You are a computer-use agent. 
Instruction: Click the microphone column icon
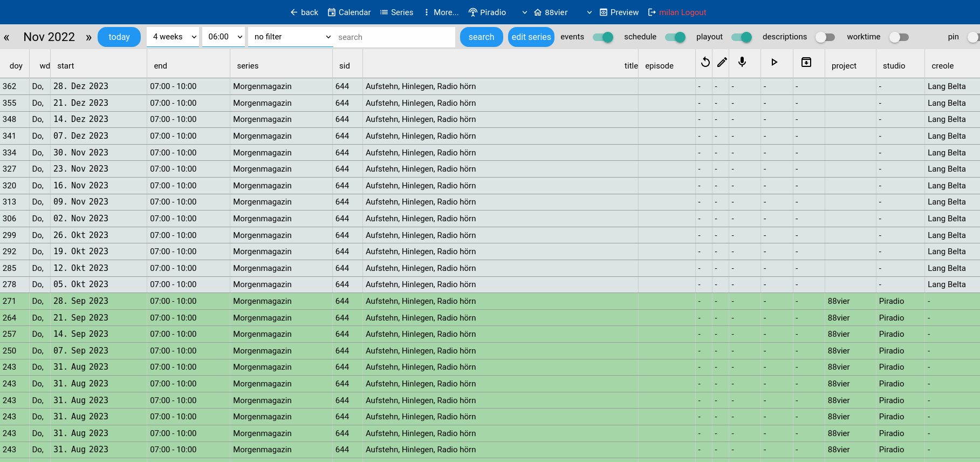[x=742, y=63]
